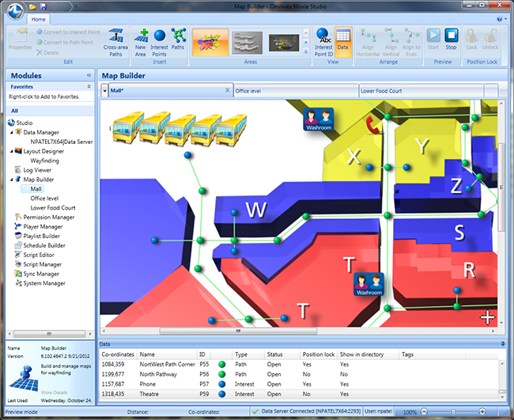Click the red phone interest icon
Viewport: 514px width, 420px height.
click(x=372, y=125)
